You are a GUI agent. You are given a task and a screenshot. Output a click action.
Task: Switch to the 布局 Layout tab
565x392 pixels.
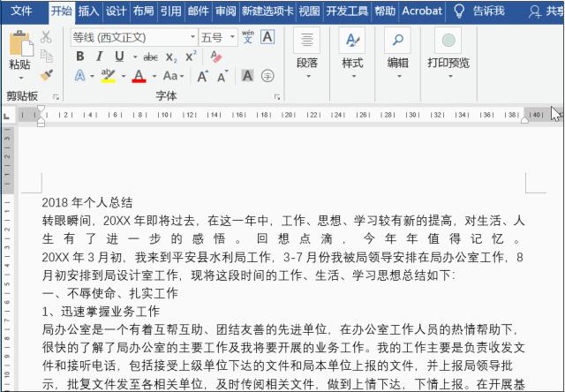(143, 11)
